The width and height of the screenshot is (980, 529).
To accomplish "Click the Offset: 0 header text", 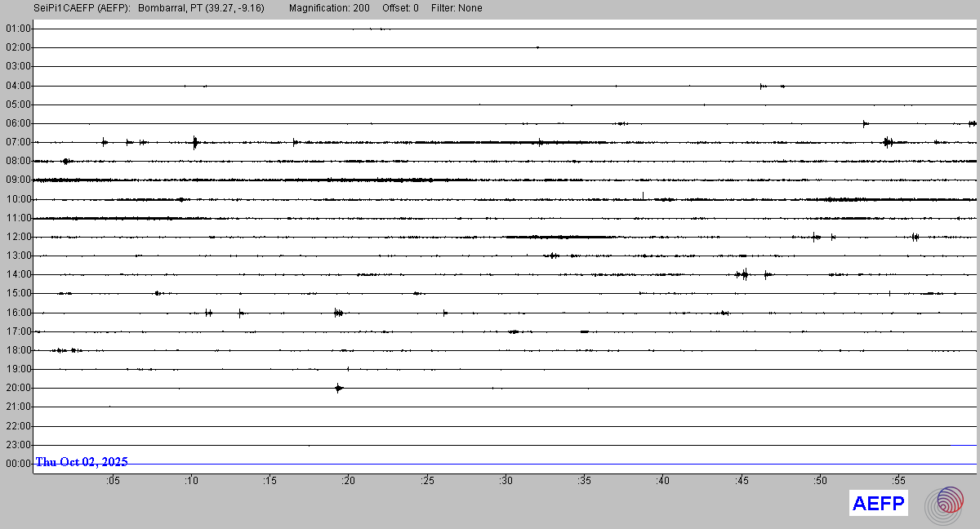I will (x=400, y=8).
